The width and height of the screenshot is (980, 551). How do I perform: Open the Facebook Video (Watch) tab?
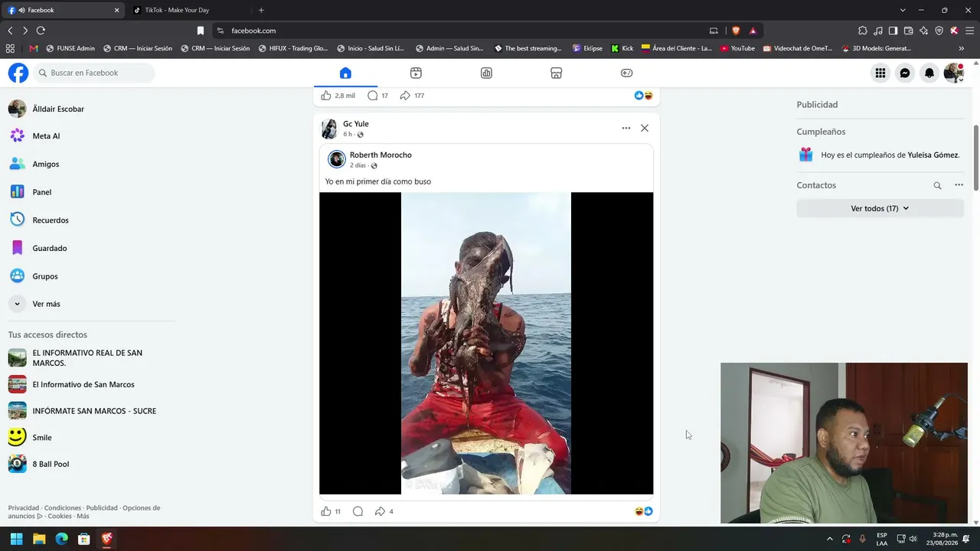(416, 73)
